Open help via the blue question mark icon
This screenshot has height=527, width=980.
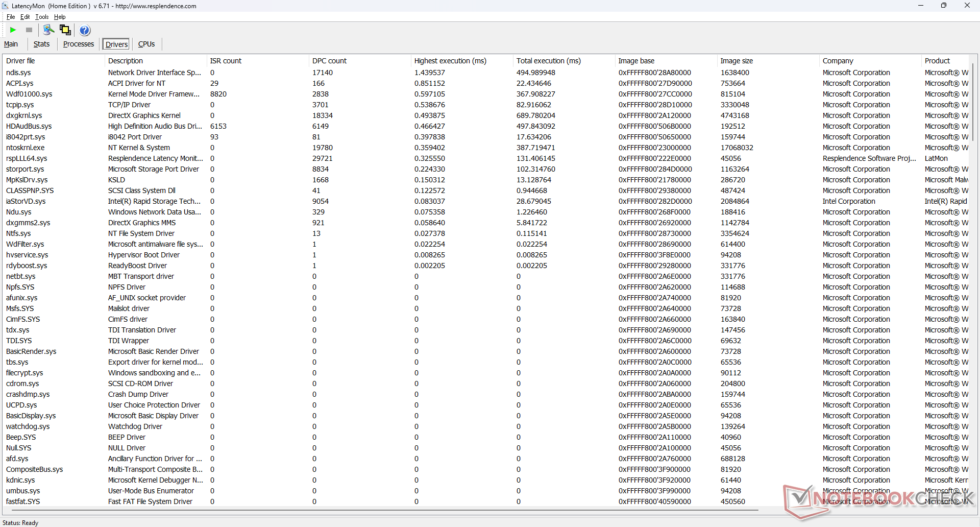click(85, 30)
